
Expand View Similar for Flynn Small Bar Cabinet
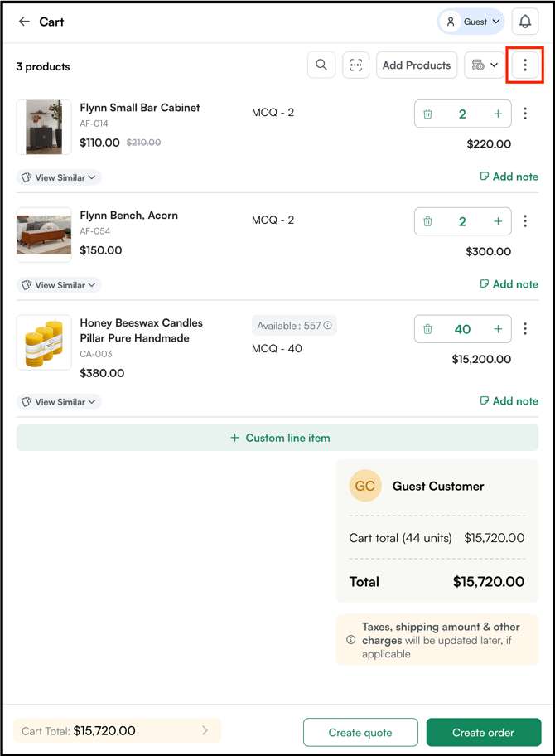[59, 177]
